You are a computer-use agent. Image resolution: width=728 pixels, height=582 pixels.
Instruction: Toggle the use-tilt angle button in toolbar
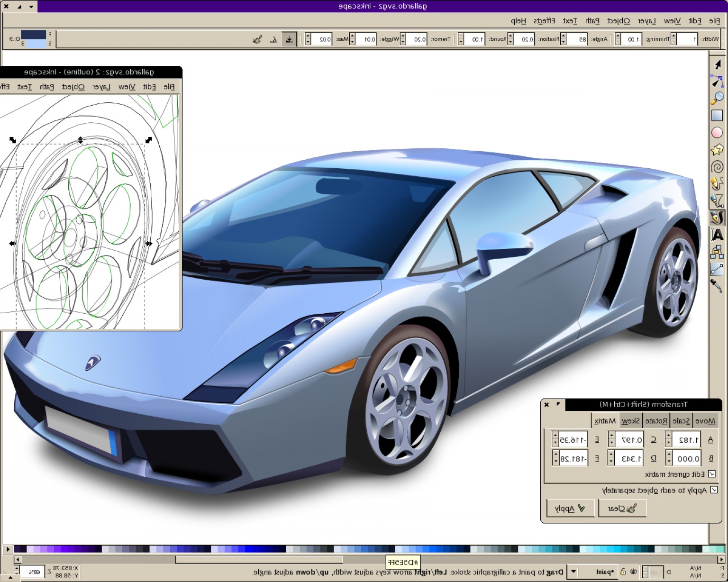tap(273, 39)
